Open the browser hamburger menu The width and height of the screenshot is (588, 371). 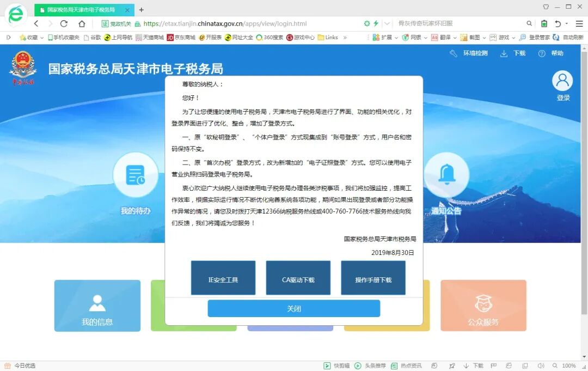[579, 24]
